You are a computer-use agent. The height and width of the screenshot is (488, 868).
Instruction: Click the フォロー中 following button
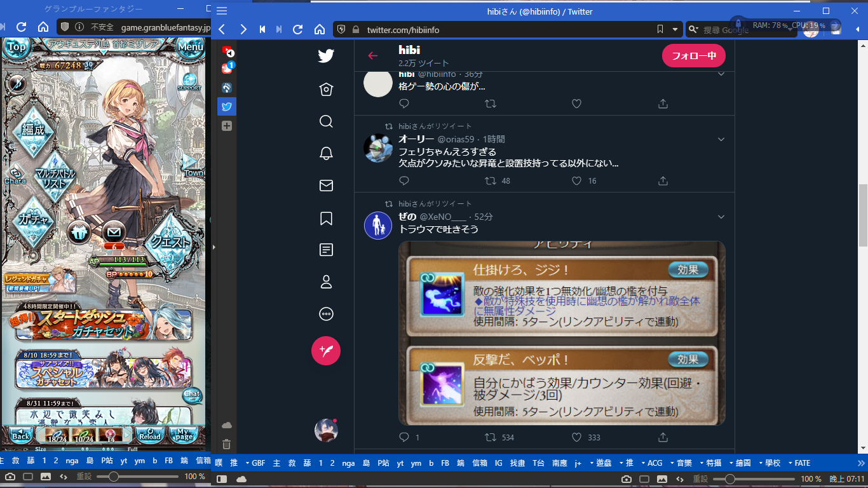pos(694,56)
